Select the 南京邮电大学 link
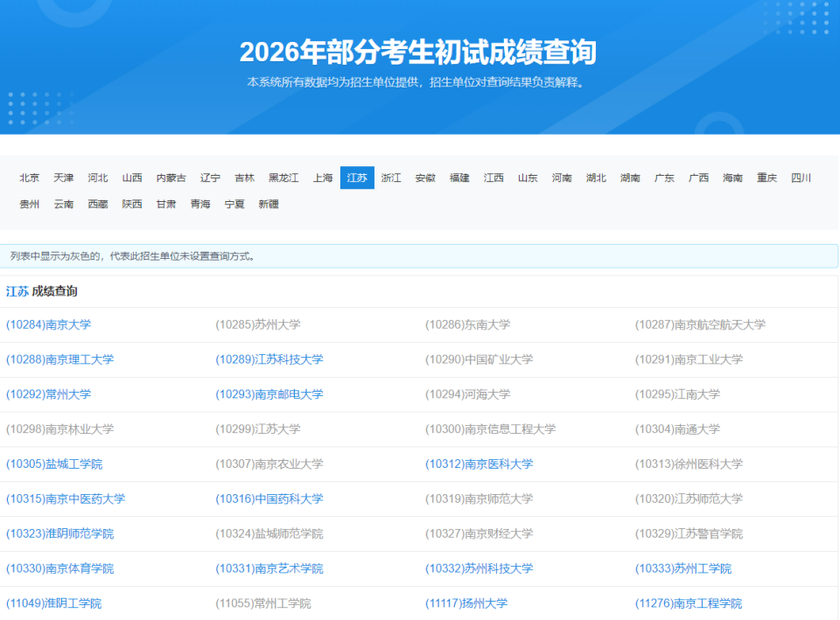This screenshot has height=620, width=840. click(269, 394)
